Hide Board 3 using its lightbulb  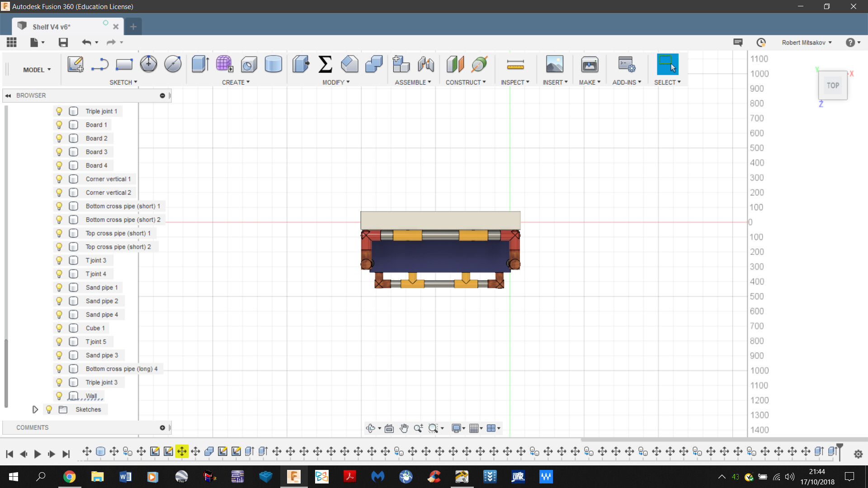click(x=59, y=152)
